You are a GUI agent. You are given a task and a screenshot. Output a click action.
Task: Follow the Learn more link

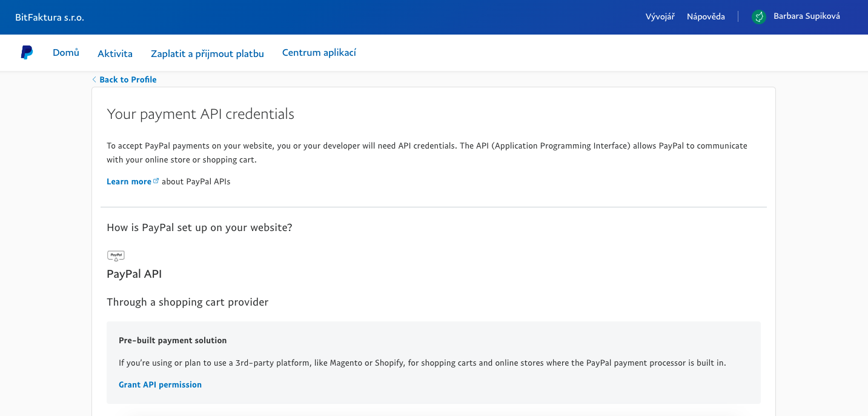pyautogui.click(x=129, y=181)
